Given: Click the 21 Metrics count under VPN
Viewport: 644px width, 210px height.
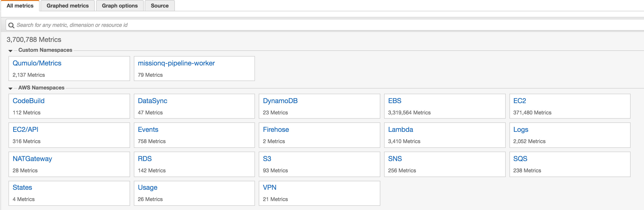Looking at the screenshot, I should point(275,199).
